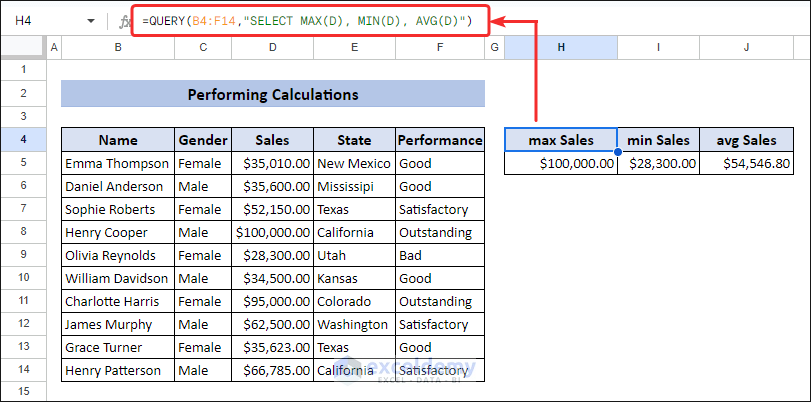Select the Utah state cell
Image resolution: width=811 pixels, height=402 pixels.
tap(354, 255)
